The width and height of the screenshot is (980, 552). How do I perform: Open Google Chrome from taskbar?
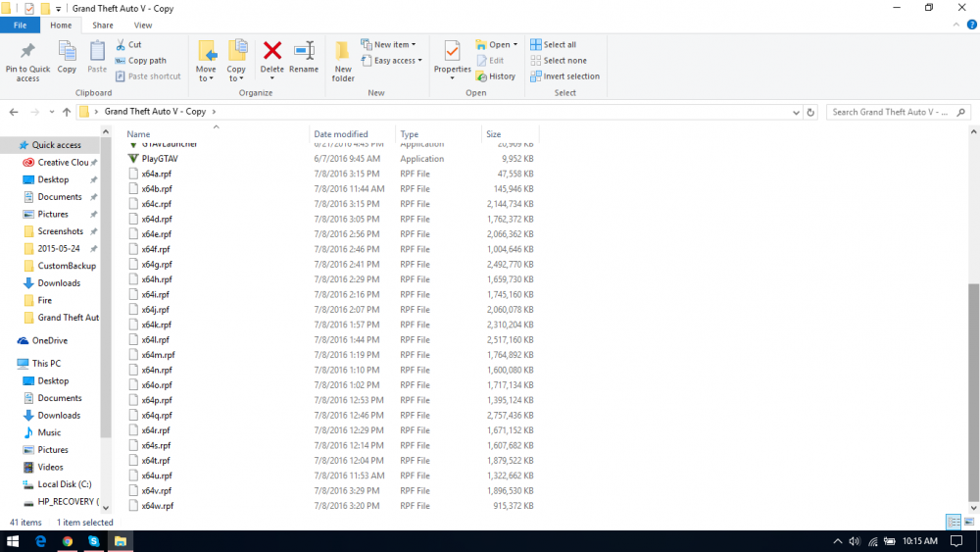(x=68, y=541)
